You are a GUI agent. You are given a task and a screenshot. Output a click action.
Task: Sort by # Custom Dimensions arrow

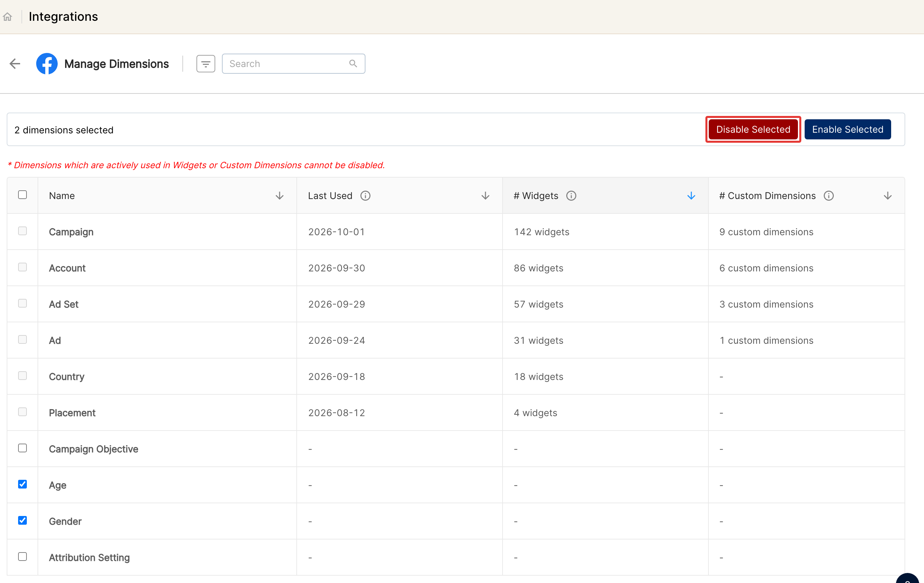887,196
